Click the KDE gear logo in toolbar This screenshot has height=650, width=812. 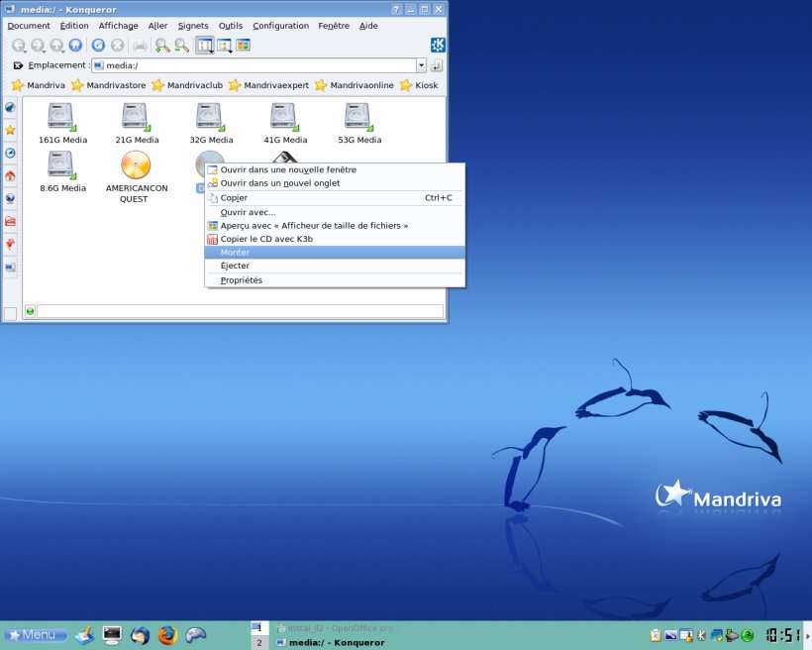tap(438, 46)
